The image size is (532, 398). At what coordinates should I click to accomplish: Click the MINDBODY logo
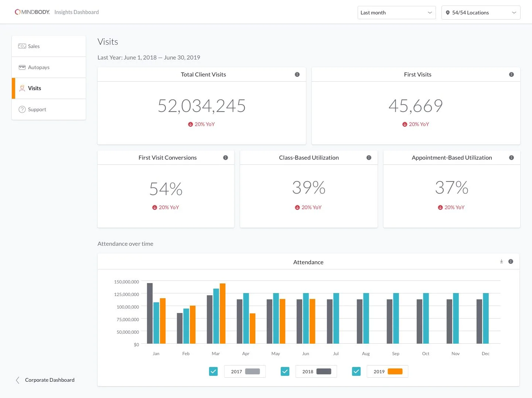[x=32, y=12]
